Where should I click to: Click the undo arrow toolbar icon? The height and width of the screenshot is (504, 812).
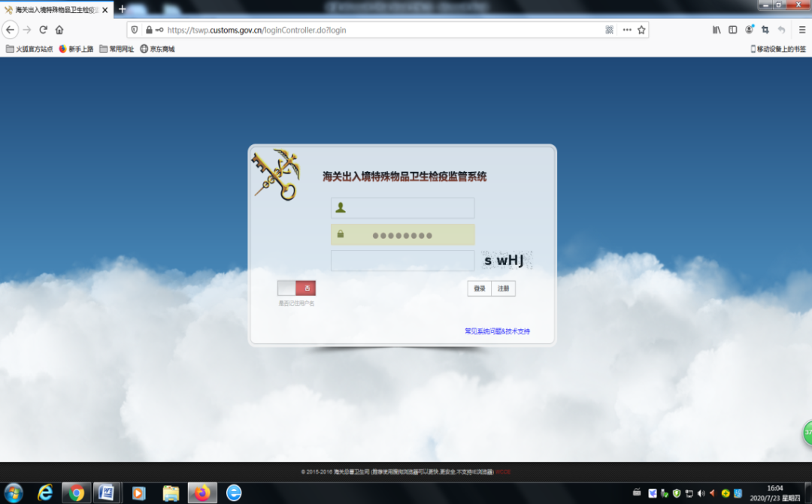(x=781, y=30)
